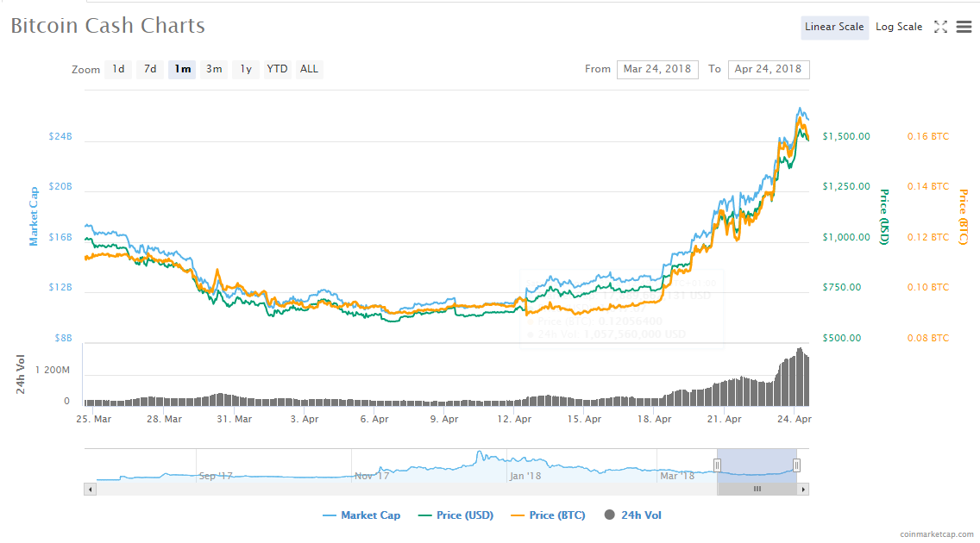
Task: Click the Bitcoin Cash Charts heading
Action: [107, 26]
